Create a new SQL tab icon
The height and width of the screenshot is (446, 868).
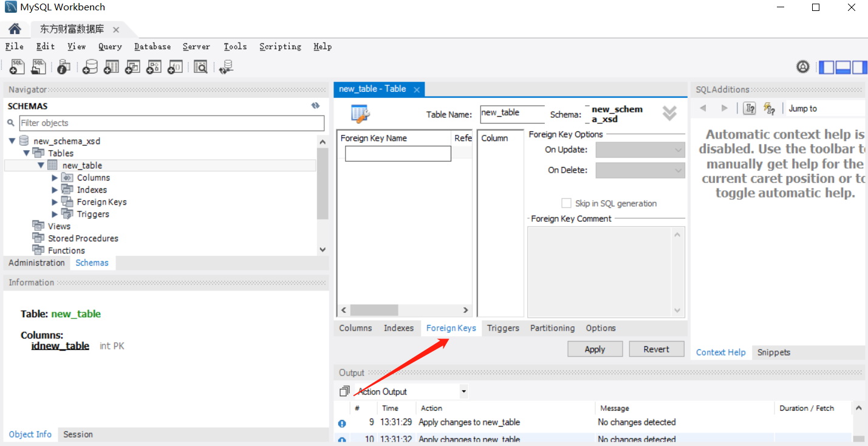click(x=17, y=67)
